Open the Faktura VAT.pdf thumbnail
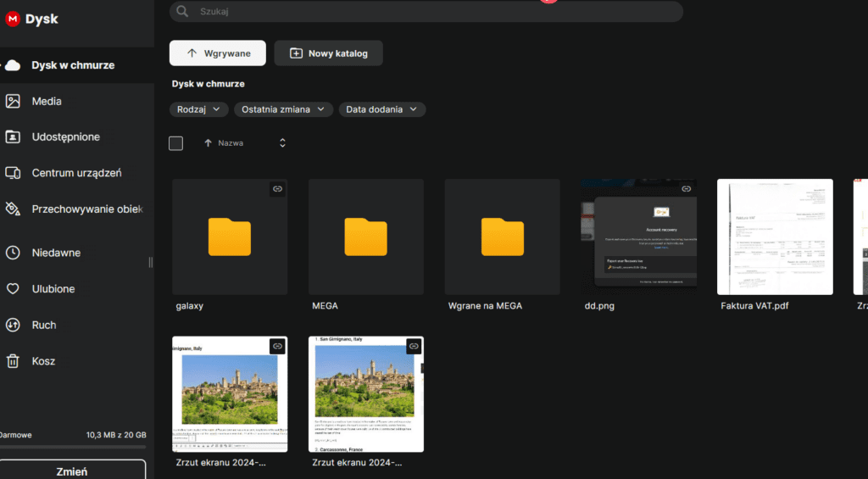 (775, 237)
